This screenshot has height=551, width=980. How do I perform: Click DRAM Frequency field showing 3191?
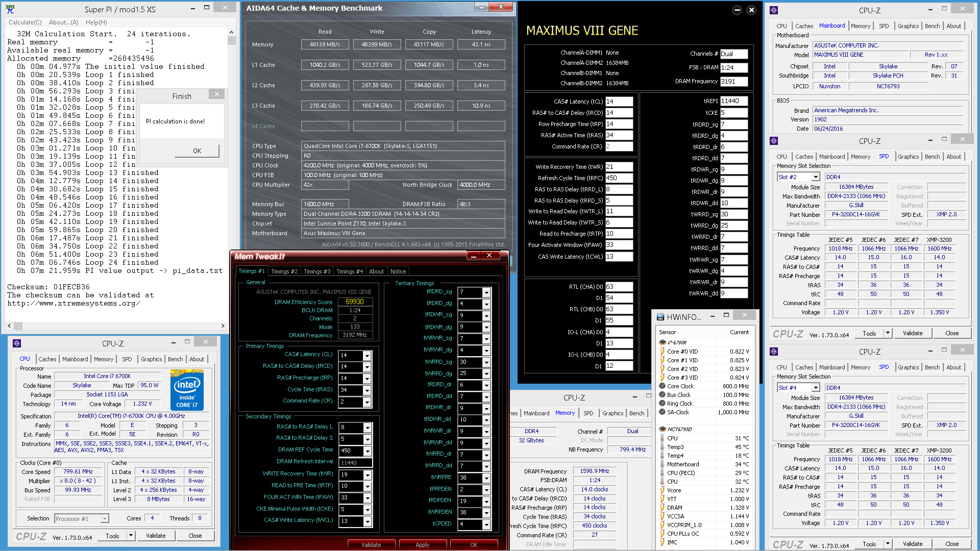[x=733, y=81]
